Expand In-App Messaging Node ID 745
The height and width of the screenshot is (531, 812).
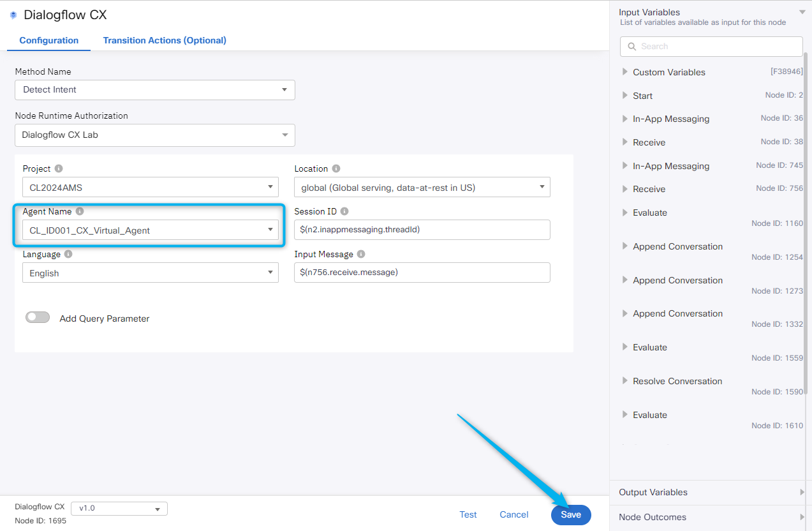tap(625, 165)
